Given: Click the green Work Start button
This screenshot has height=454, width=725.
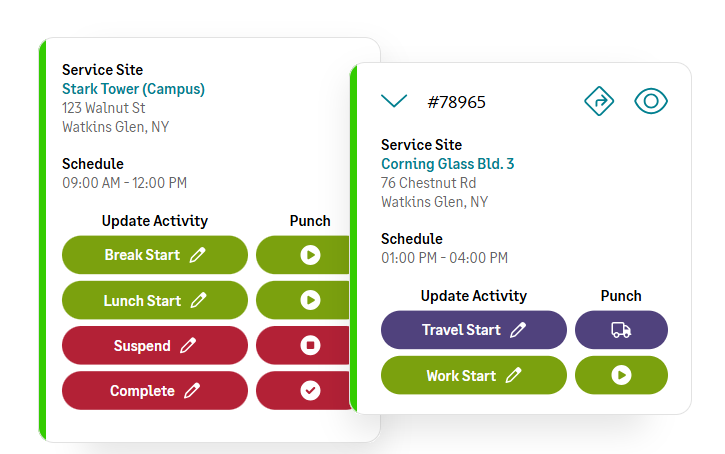Looking at the screenshot, I should [473, 375].
